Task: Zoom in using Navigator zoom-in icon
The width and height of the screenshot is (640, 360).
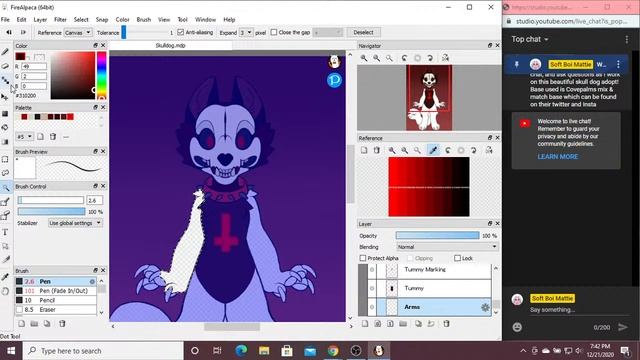Action: 364,58
